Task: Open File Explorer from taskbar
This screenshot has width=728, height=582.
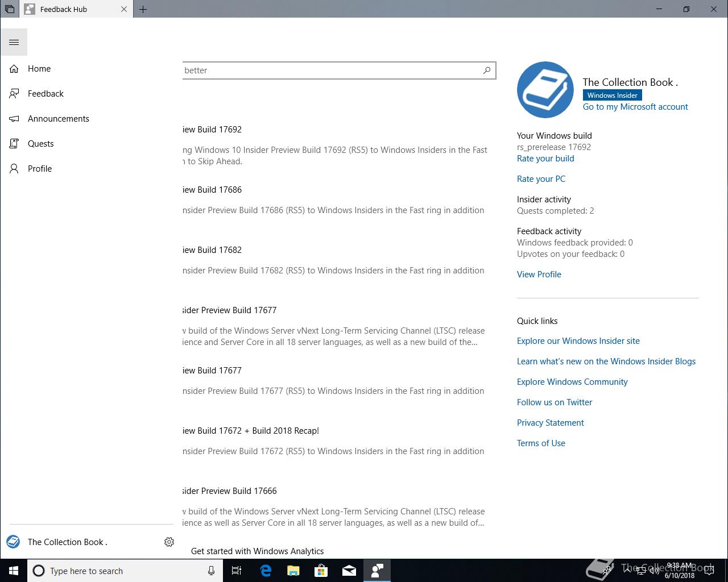Action: click(x=293, y=571)
